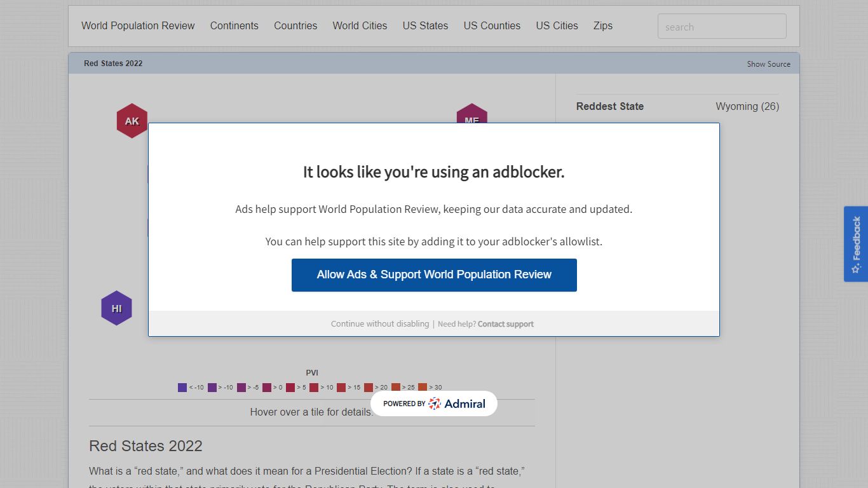Go to World Cities page
The height and width of the screenshot is (488, 868).
pyautogui.click(x=360, y=26)
